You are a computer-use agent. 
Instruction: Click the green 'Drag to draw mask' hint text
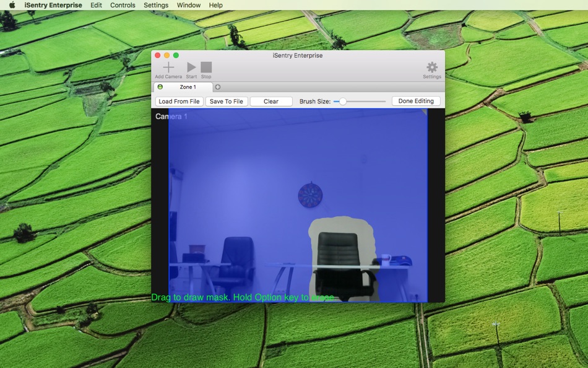[x=243, y=297]
